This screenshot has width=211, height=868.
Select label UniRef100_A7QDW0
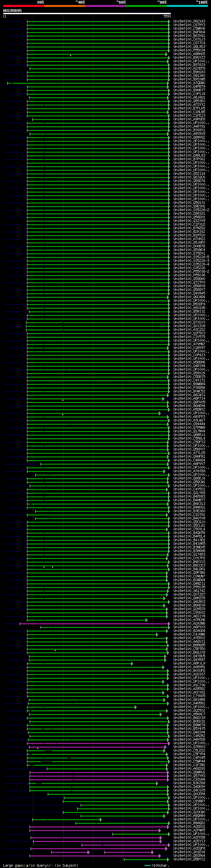pos(190,83)
